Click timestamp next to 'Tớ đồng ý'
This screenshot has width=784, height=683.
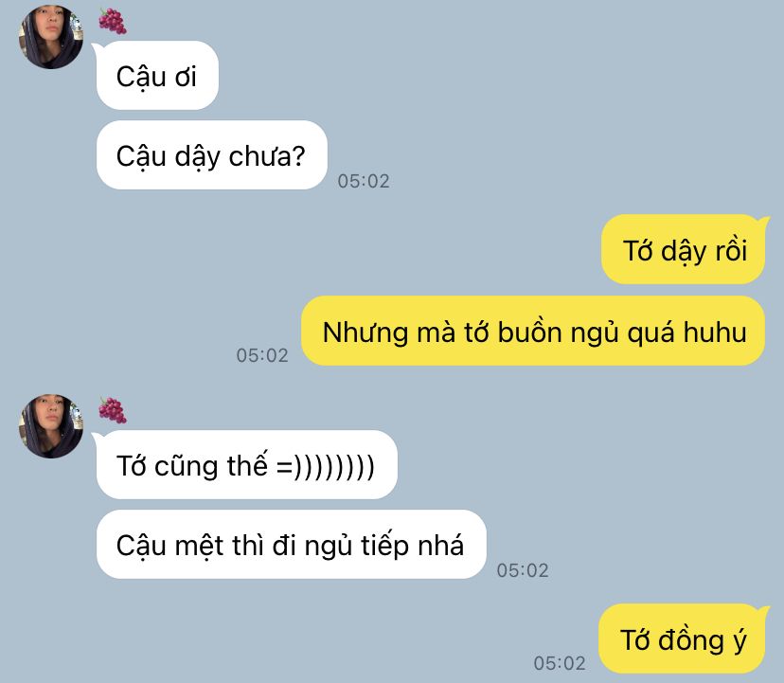[x=560, y=663]
